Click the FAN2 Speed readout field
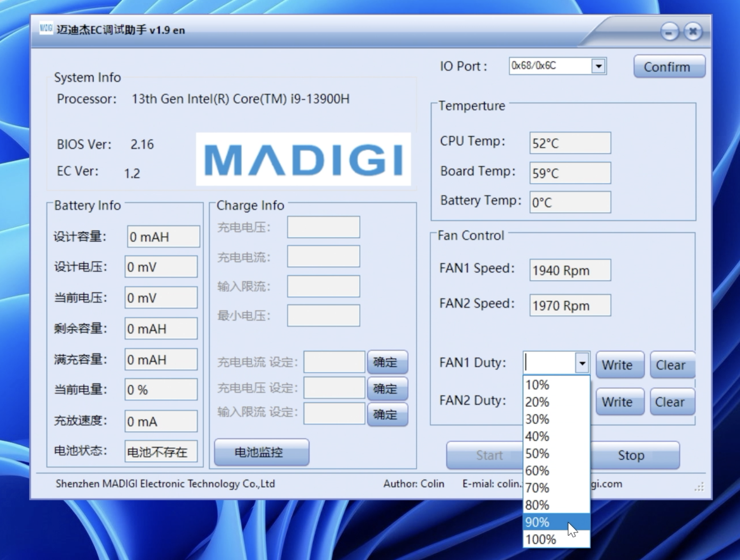Image resolution: width=740 pixels, height=560 pixels. (x=570, y=305)
